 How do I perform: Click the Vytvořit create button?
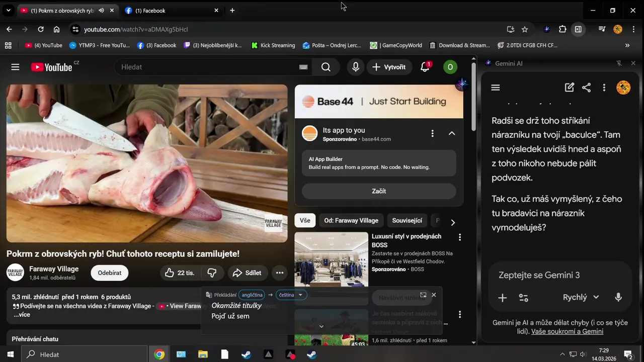(389, 67)
